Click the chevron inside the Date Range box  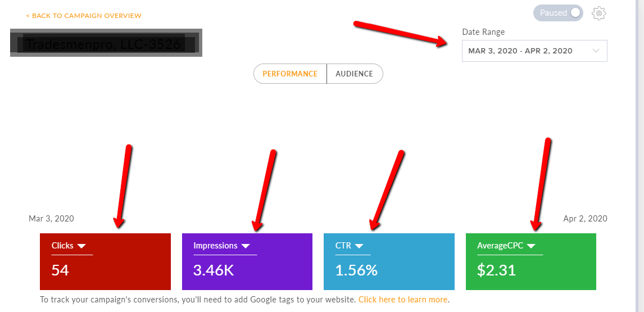pyautogui.click(x=596, y=51)
